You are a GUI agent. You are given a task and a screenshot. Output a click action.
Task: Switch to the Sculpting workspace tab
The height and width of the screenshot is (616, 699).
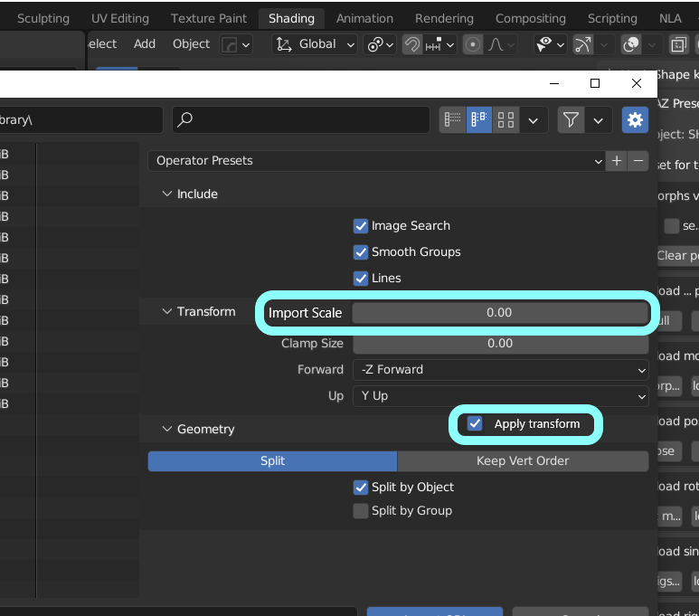pyautogui.click(x=43, y=18)
